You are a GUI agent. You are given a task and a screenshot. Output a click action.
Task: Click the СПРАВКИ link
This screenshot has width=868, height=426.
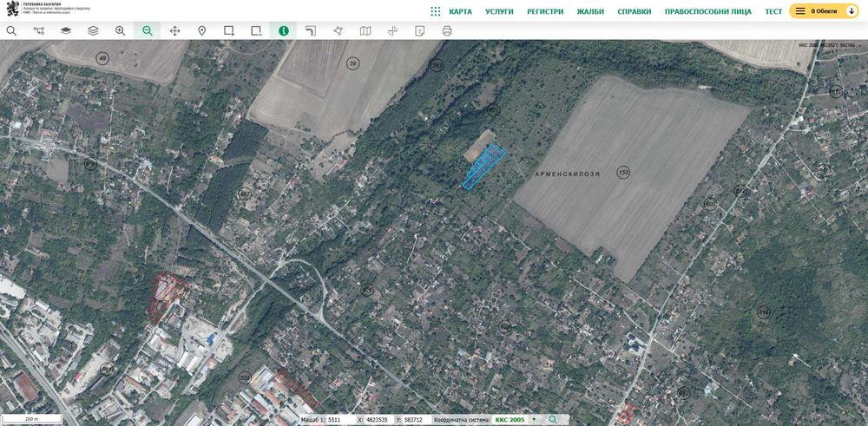634,11
